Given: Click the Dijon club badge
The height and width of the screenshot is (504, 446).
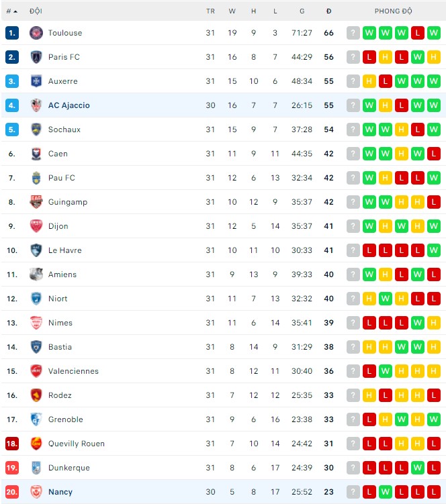Looking at the screenshot, I should coord(36,226).
